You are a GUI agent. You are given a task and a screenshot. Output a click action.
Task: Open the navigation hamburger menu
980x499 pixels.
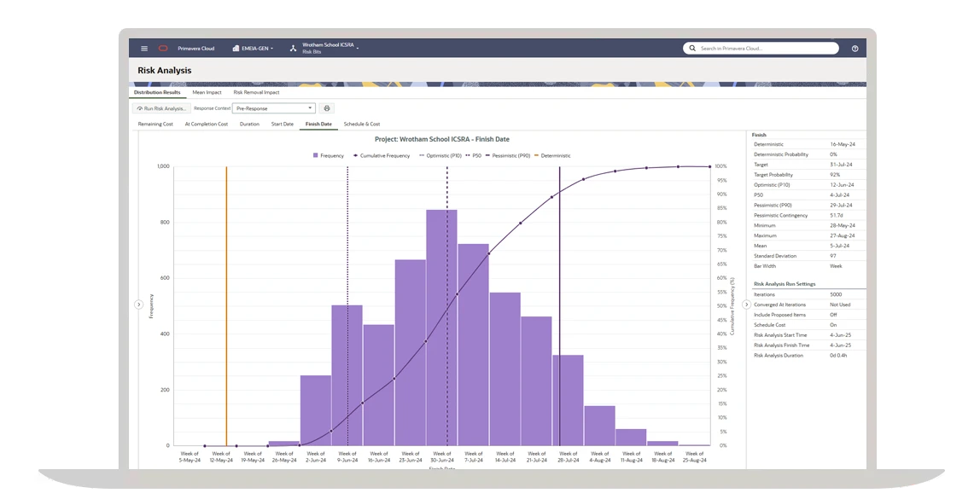[x=143, y=48]
